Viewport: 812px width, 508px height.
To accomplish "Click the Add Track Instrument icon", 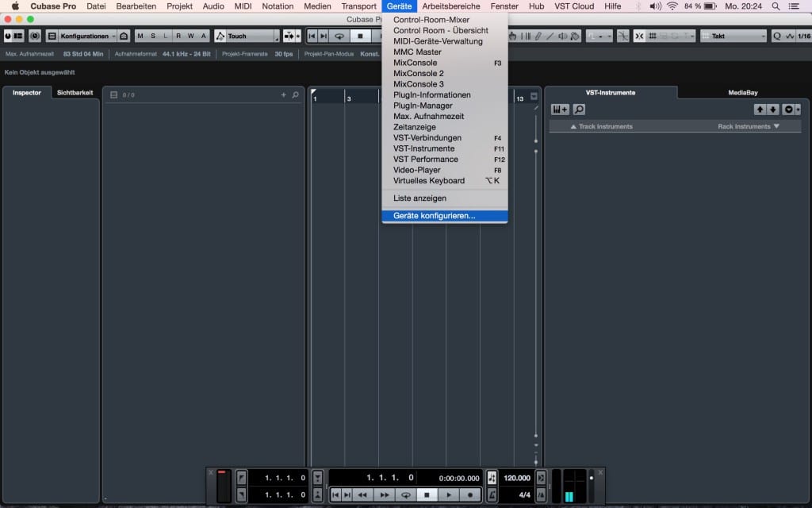I will (560, 110).
